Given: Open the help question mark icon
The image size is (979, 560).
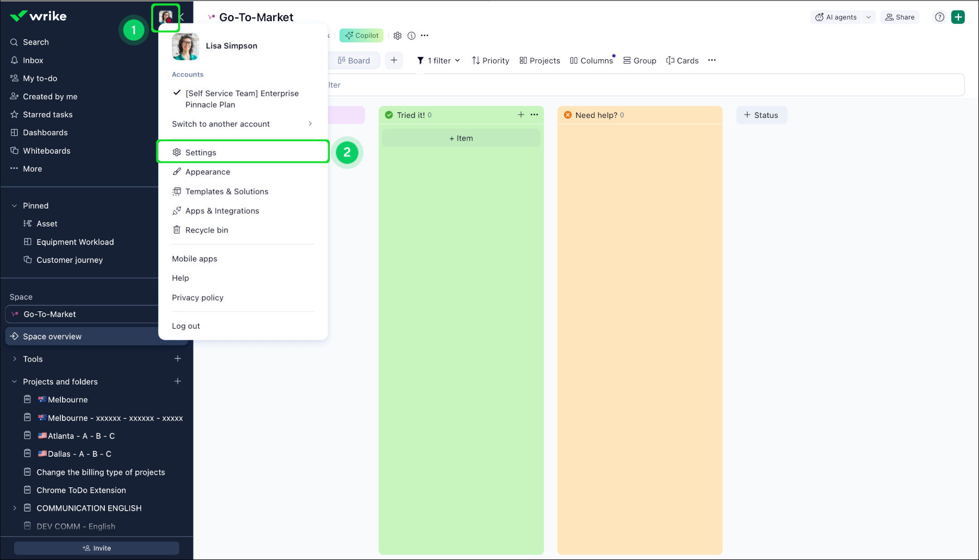Looking at the screenshot, I should click(939, 17).
